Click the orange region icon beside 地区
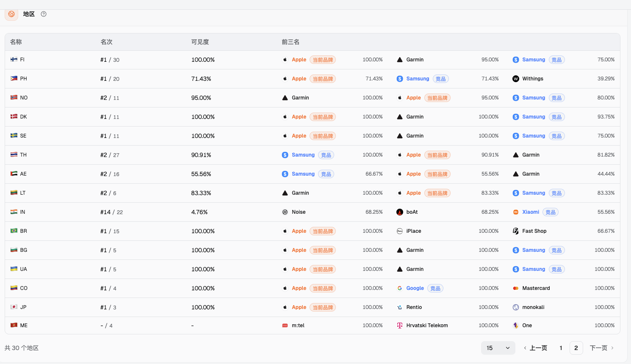This screenshot has width=631, height=364. tap(11, 14)
